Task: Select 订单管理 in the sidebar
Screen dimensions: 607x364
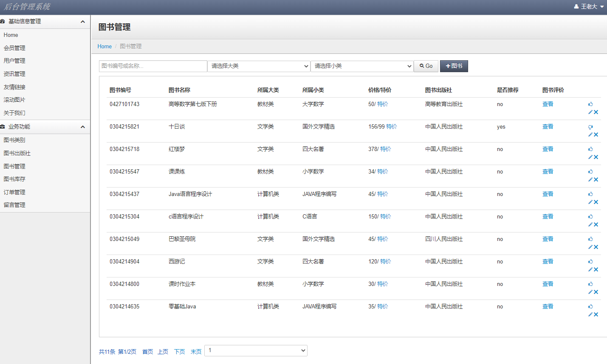Action: (14, 192)
